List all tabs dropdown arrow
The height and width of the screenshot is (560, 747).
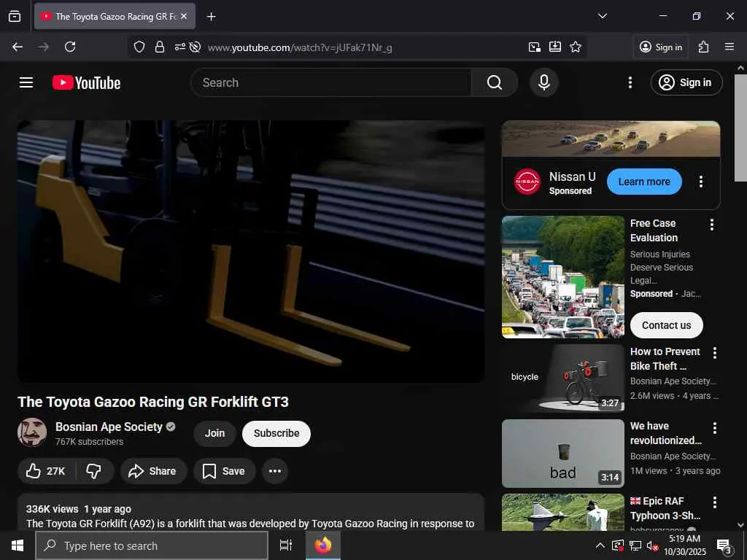tap(602, 16)
